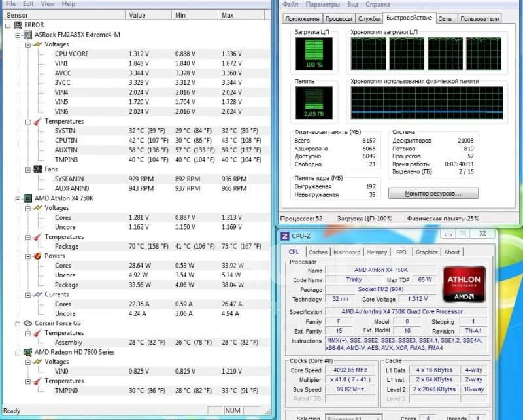Open the Параметры menu in Task Manager
Viewport: 523px width, 420px height.
(x=322, y=5)
